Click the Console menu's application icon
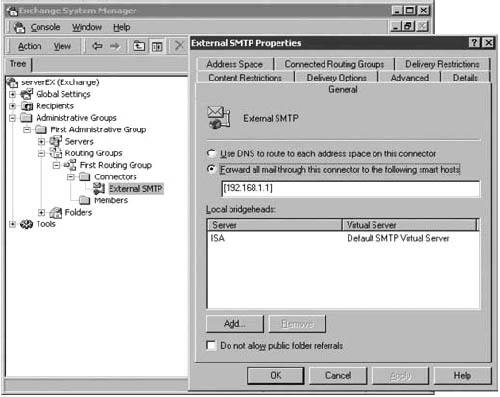Viewport: 500px width, 397px height. tap(20, 27)
